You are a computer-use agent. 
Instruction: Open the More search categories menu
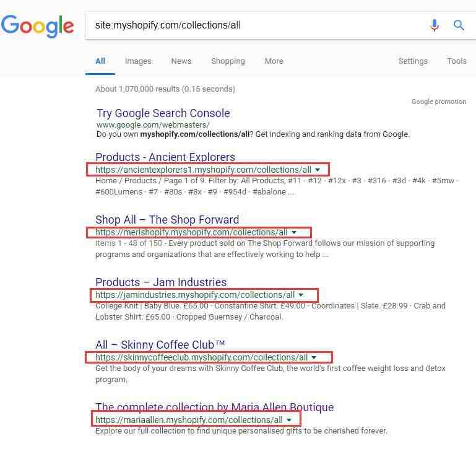click(x=274, y=61)
